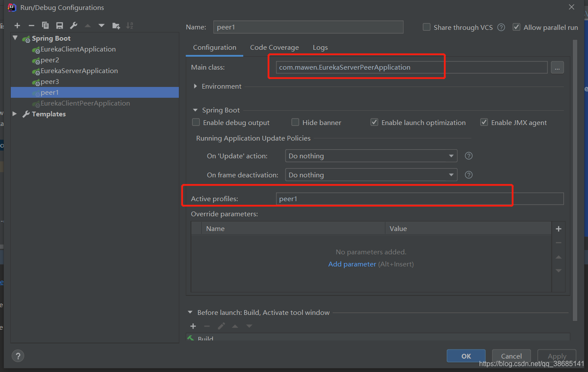This screenshot has width=588, height=372.
Task: Click the Name input field
Action: coord(308,27)
